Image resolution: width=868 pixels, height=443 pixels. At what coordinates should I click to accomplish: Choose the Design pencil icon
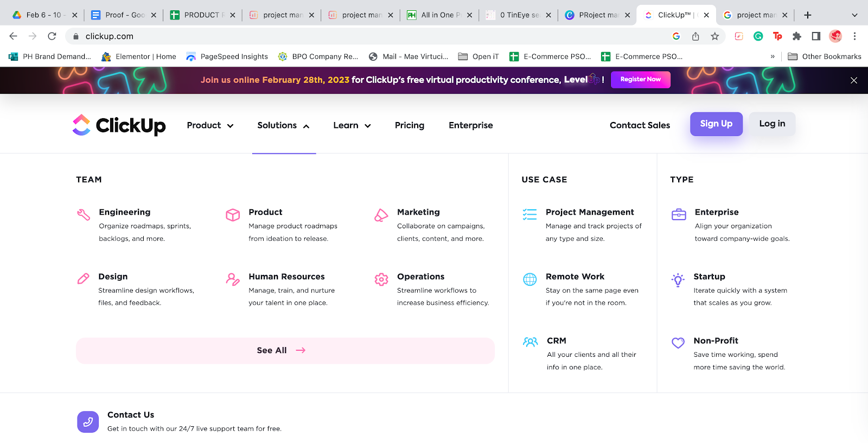(84, 279)
